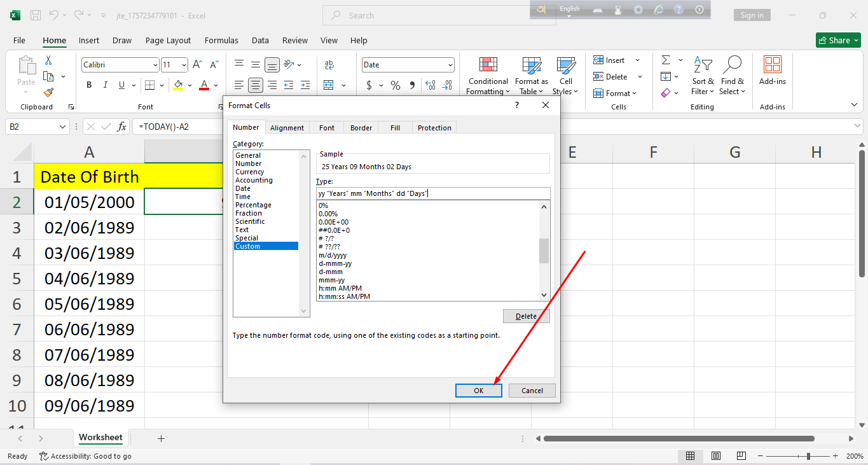
Task: Click the Delete button for custom format
Action: (526, 316)
